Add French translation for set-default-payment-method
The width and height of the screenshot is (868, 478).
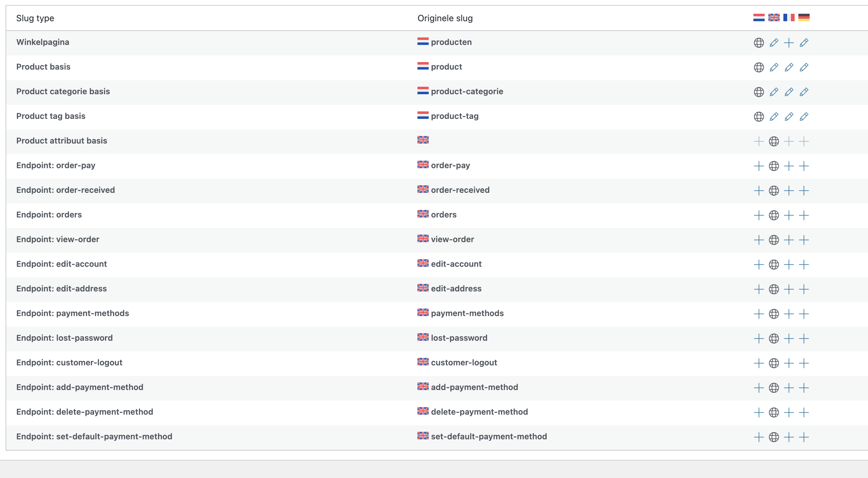tap(789, 437)
